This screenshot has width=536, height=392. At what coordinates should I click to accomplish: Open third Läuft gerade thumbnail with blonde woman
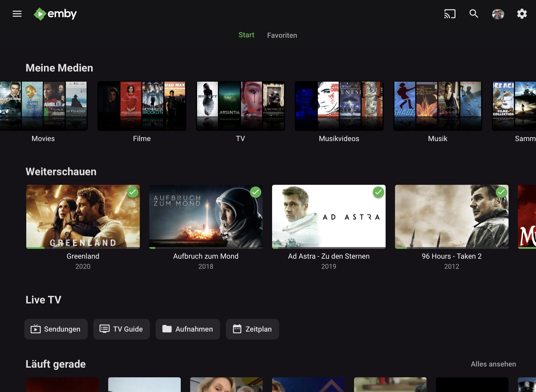pos(226,385)
